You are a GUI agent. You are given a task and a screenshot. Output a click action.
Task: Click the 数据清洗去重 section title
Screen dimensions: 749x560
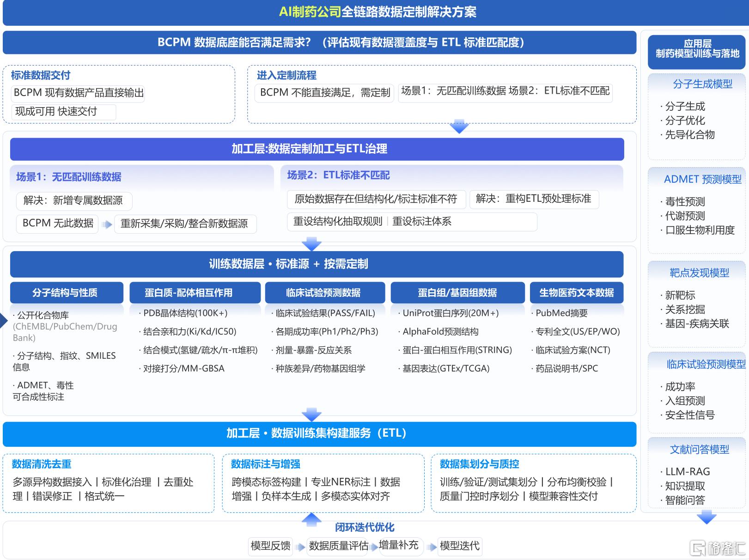42,464
